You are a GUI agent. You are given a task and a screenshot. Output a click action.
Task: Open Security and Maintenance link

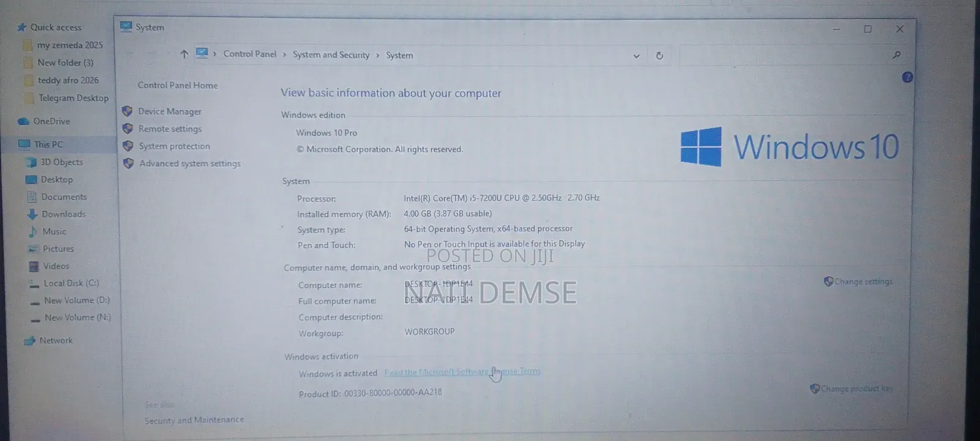(x=194, y=420)
